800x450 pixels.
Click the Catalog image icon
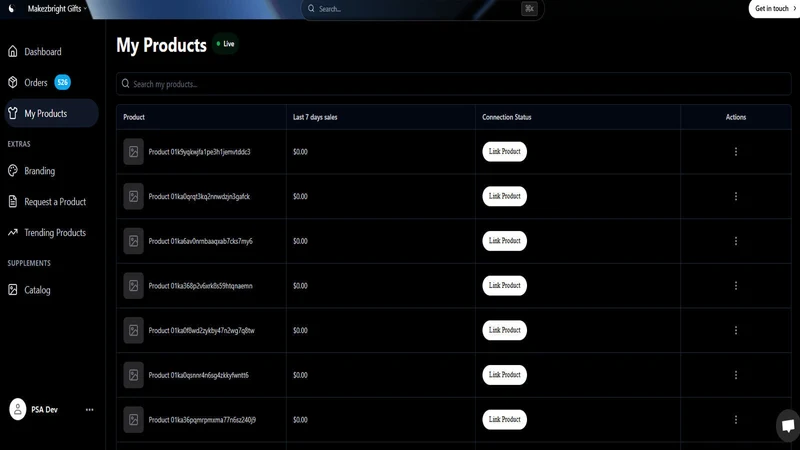pos(13,290)
